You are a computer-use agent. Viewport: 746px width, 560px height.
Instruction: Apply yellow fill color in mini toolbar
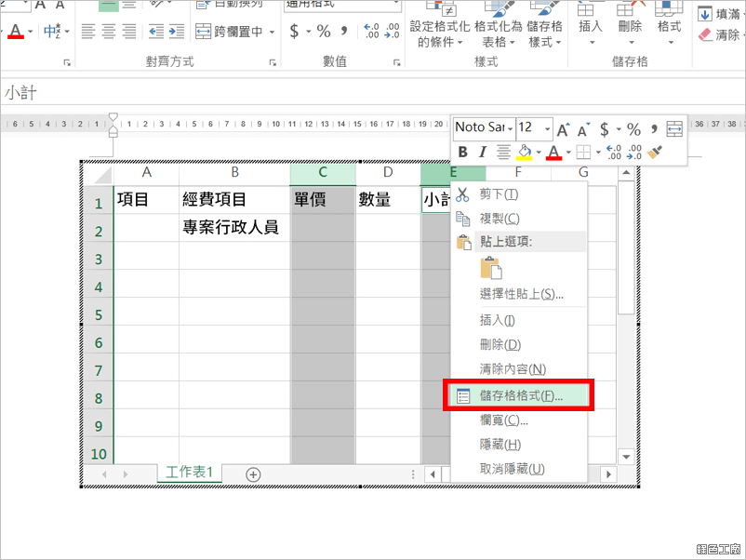(525, 153)
